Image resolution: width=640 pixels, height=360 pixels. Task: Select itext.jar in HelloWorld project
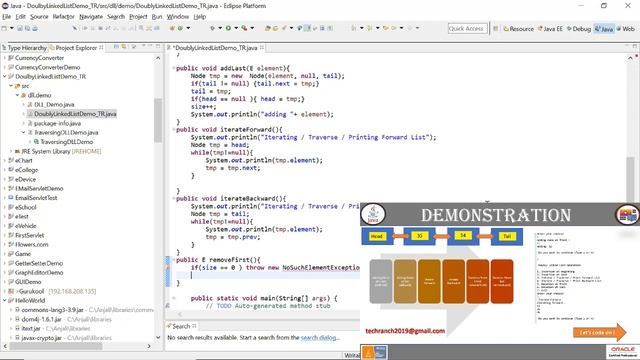point(31,329)
